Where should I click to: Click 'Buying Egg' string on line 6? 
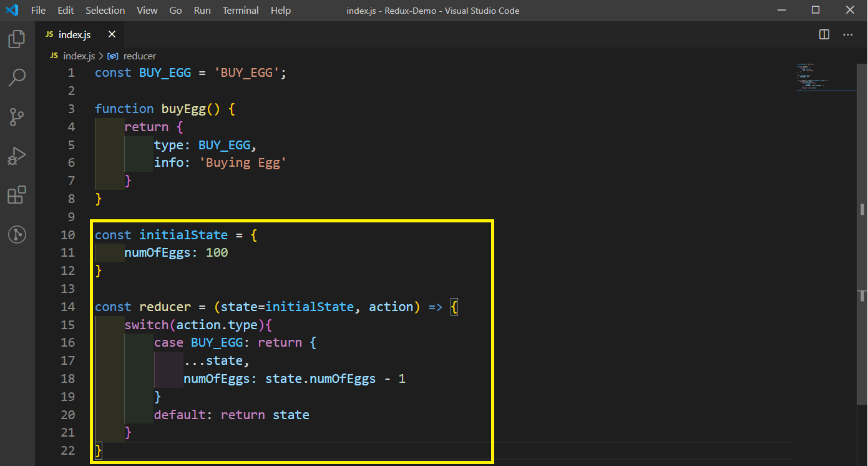(242, 162)
